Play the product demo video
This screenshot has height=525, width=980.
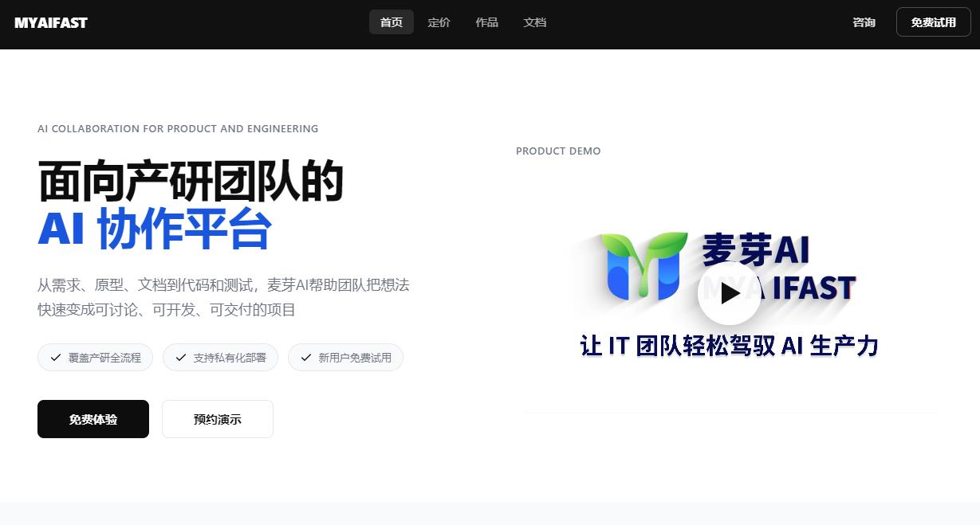[x=730, y=293]
